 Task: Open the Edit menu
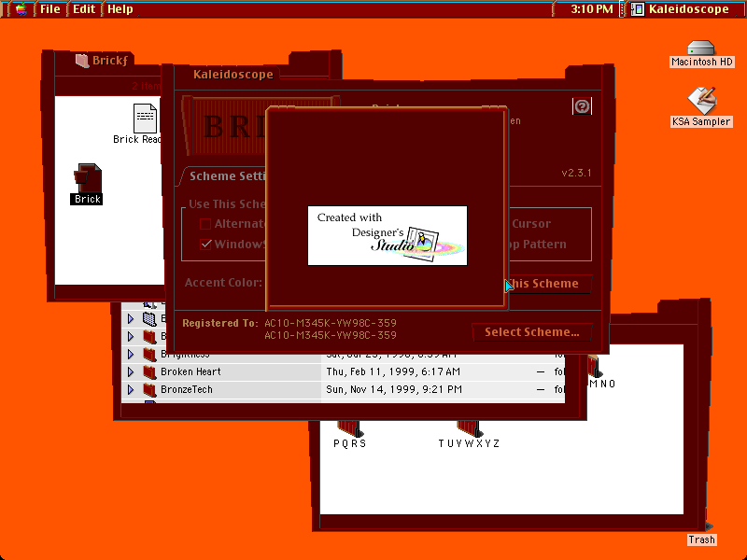[84, 9]
